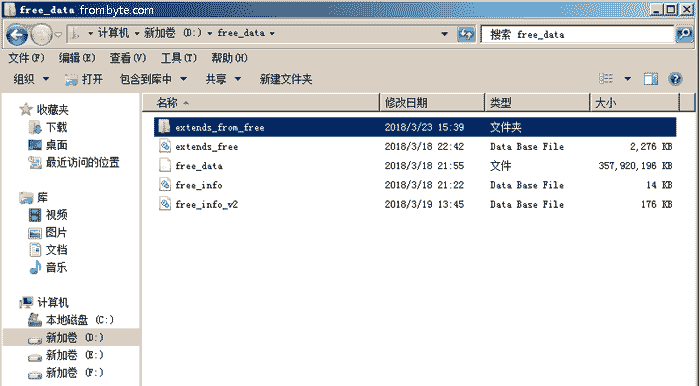Viewport: 700px width, 386px height.
Task: Open the 查看(V) menu
Action: click(x=128, y=58)
